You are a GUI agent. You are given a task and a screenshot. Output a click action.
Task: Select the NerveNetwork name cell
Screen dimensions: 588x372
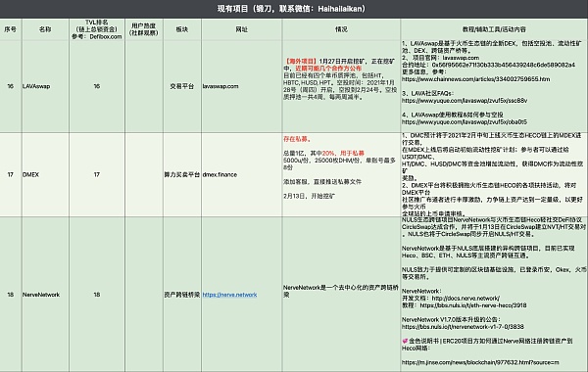(x=45, y=295)
